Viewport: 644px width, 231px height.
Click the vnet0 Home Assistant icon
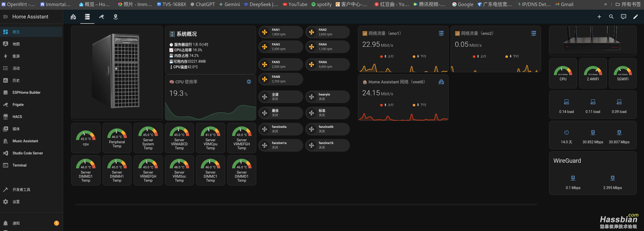441,82
